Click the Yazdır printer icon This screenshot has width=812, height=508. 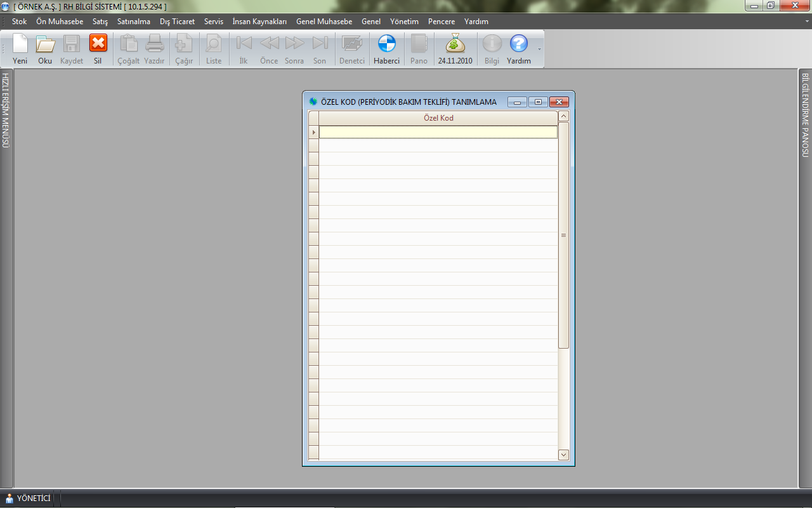click(154, 44)
